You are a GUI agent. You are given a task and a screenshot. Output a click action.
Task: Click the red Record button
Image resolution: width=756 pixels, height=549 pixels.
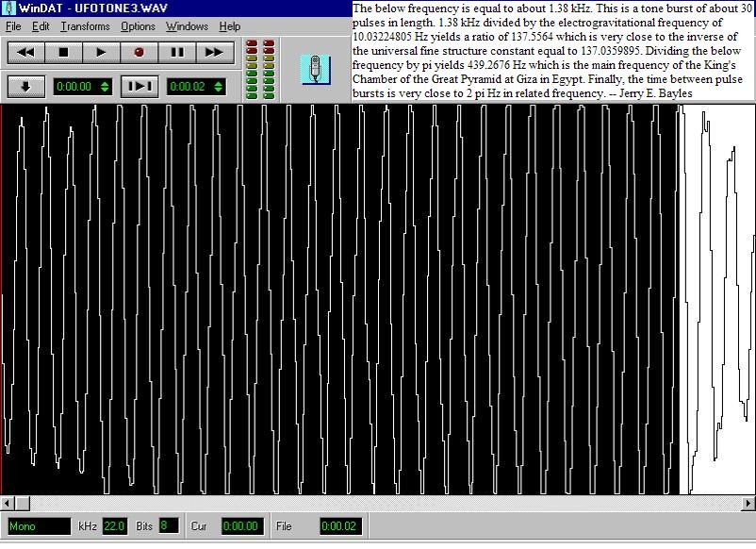pos(139,53)
